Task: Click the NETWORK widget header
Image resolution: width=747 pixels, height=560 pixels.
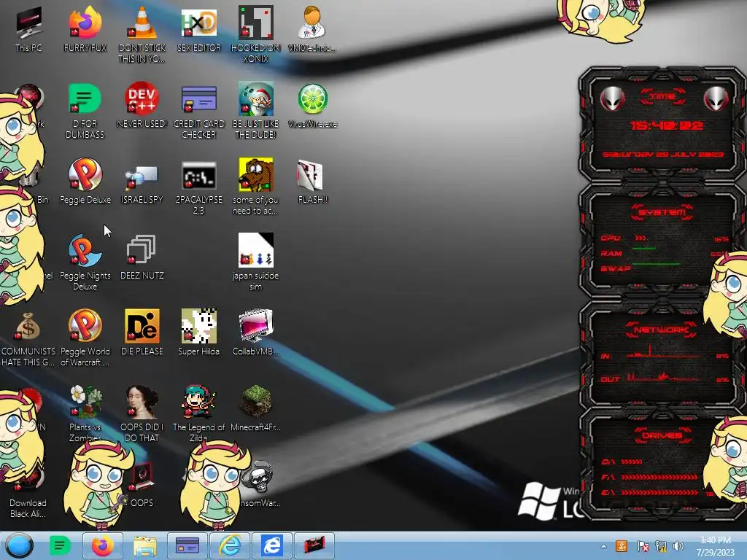Action: [x=662, y=330]
